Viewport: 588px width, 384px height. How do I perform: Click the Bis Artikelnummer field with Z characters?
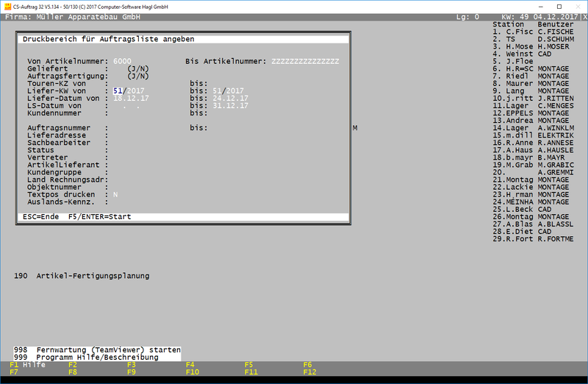pos(305,60)
